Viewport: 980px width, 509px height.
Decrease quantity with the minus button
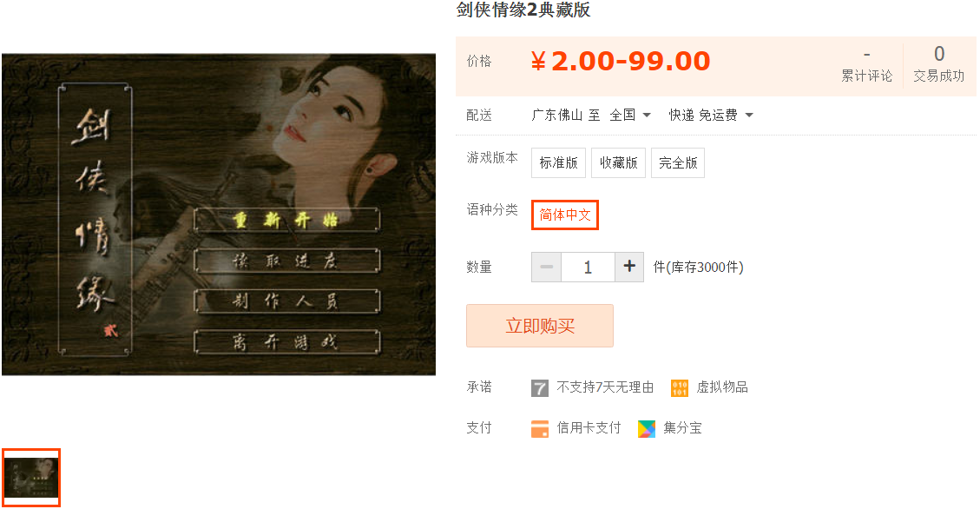(546, 267)
